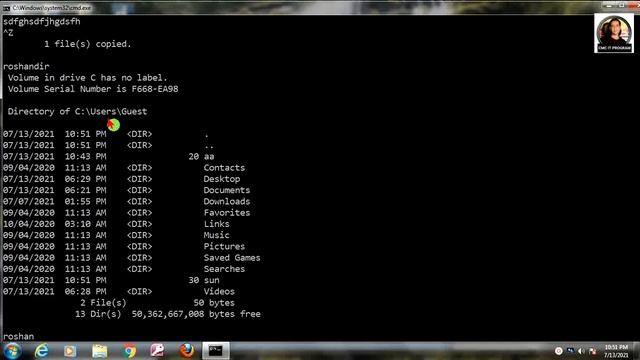Click the 'Pictures' directory entry
Image resolution: width=640 pixels, height=360 pixels.
(224, 247)
